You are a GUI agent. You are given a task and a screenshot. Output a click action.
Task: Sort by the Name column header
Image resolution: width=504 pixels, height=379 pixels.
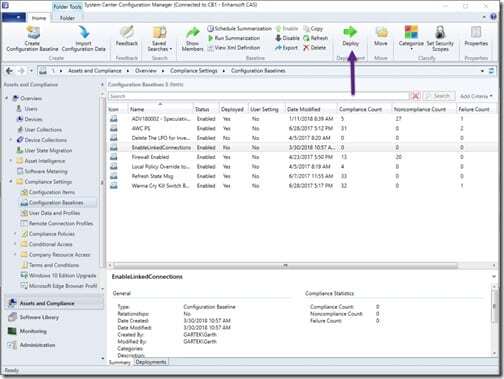click(160, 109)
